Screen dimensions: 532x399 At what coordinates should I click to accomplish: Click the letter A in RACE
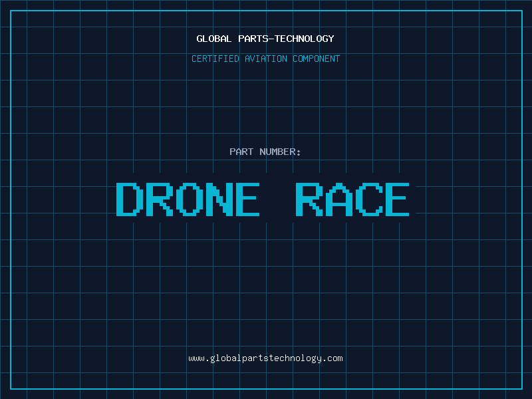[338, 199]
